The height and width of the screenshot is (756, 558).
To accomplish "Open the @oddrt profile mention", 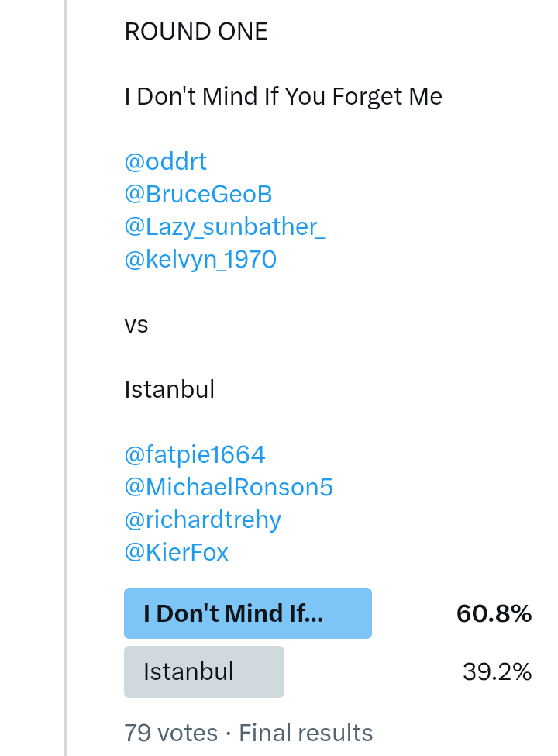I will pyautogui.click(x=166, y=161).
